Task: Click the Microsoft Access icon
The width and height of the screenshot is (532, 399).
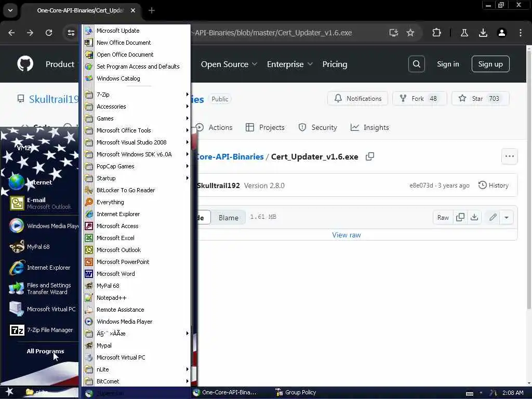Action: (x=89, y=226)
